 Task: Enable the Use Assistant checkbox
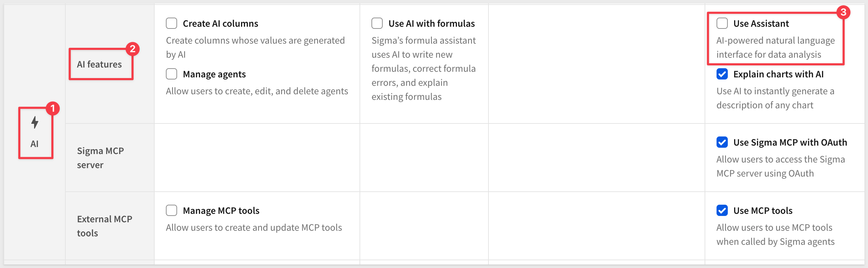pos(722,23)
